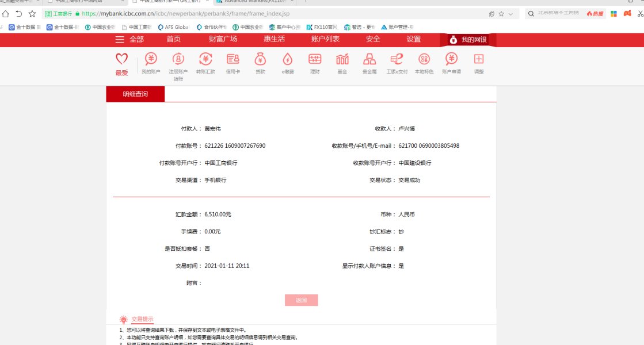The image size is (644, 345).
Task: Open 账户管理 bookmark
Action: (397, 27)
